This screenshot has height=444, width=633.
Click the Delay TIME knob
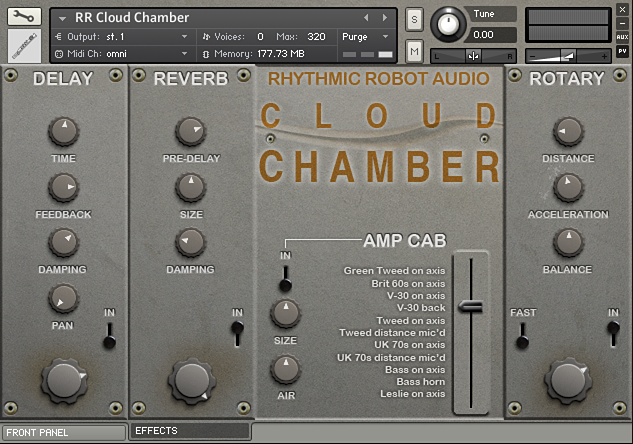(64, 132)
